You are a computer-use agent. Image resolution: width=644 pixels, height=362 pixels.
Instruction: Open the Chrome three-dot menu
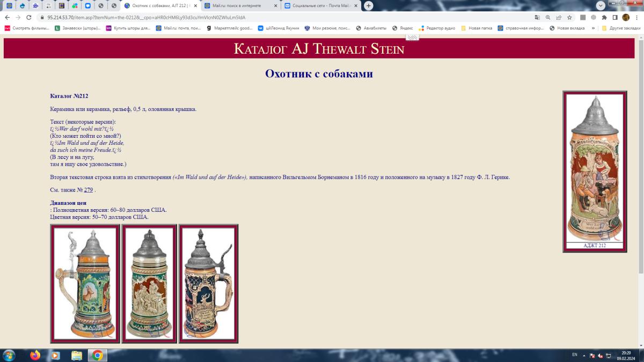pos(636,17)
